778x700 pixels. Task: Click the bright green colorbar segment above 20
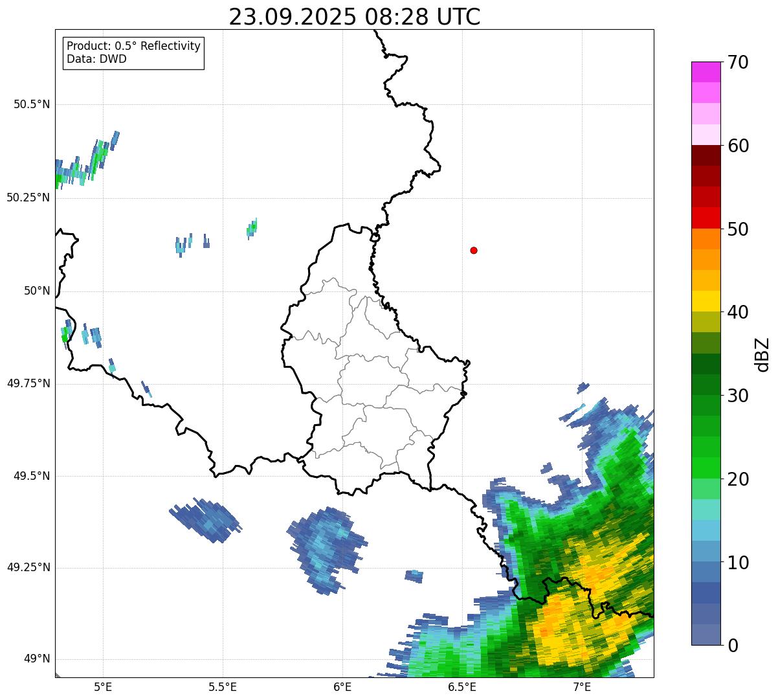point(706,468)
